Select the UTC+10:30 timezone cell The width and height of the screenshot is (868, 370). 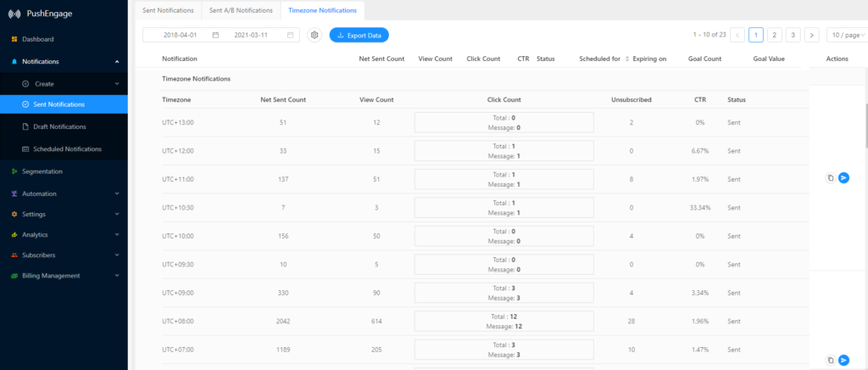178,208
